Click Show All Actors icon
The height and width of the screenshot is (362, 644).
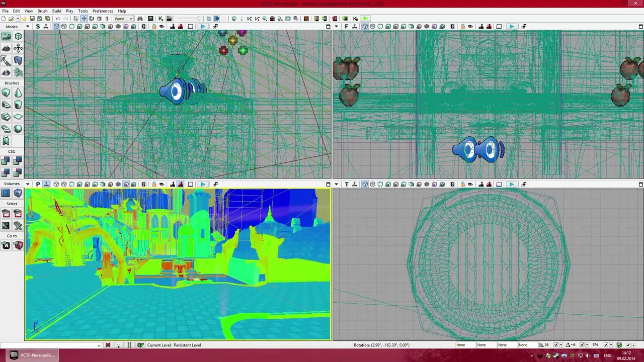coord(18,225)
